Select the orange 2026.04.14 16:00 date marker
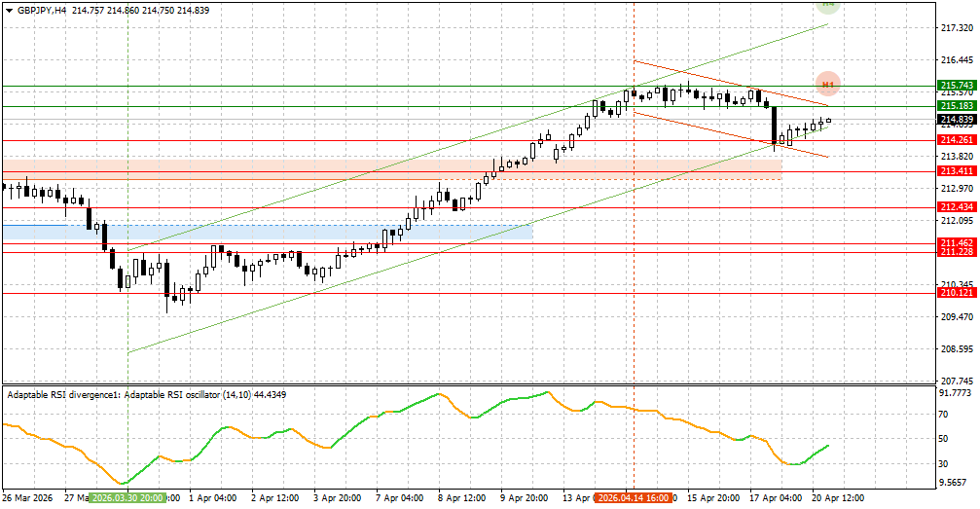Image resolution: width=980 pixels, height=509 pixels. point(634,498)
